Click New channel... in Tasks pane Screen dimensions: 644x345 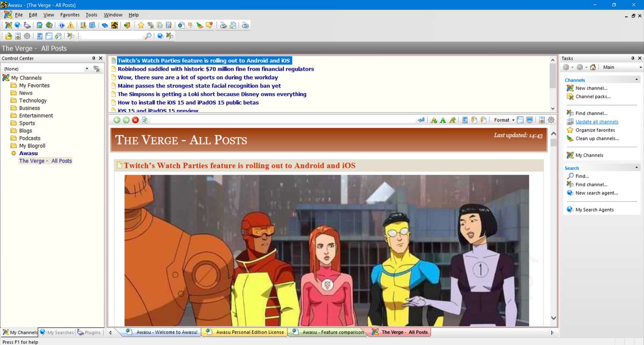[591, 88]
